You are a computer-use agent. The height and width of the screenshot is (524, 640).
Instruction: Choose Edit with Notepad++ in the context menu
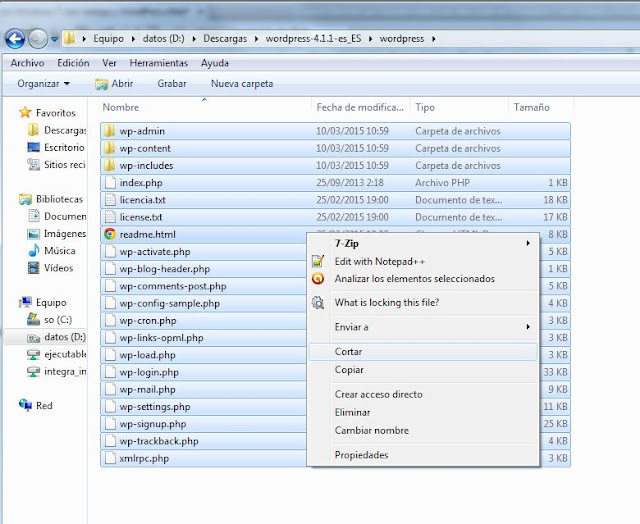423,262
